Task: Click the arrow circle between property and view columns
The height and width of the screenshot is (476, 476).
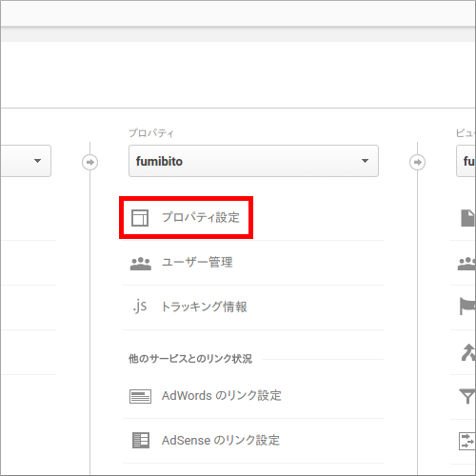Action: pyautogui.click(x=417, y=162)
